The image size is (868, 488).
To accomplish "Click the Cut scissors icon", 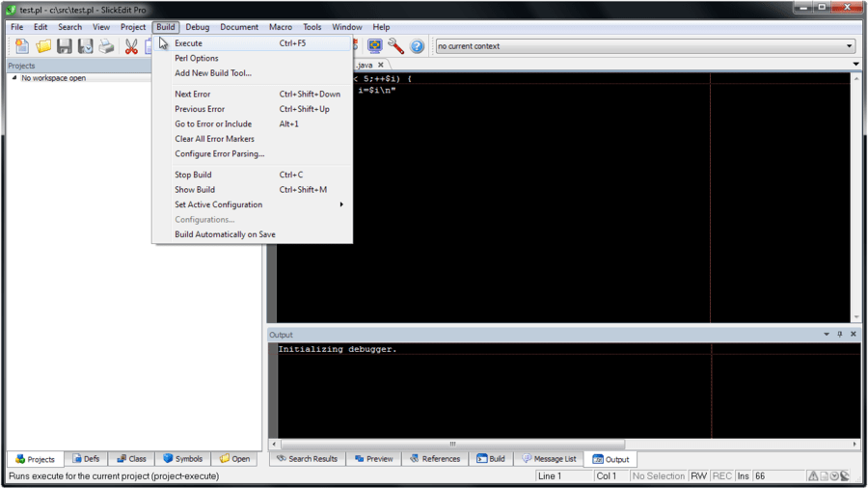I will (x=131, y=46).
